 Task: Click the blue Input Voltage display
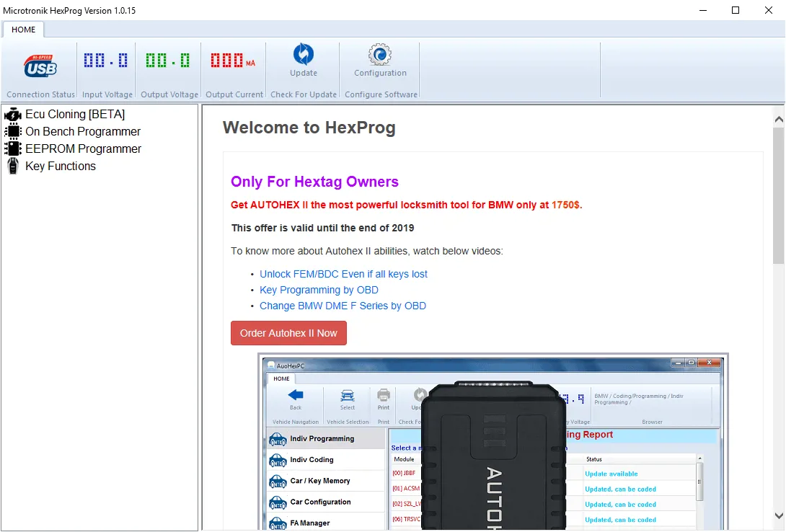coord(106,61)
